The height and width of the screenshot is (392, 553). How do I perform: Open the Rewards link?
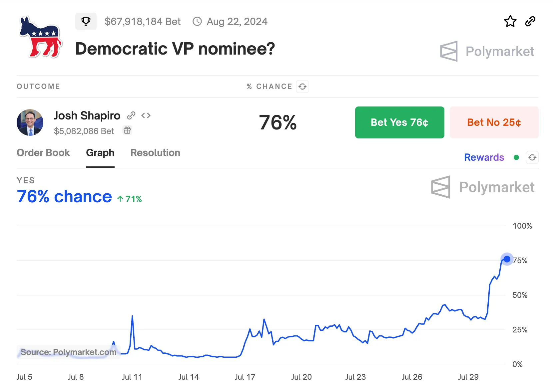(x=484, y=157)
